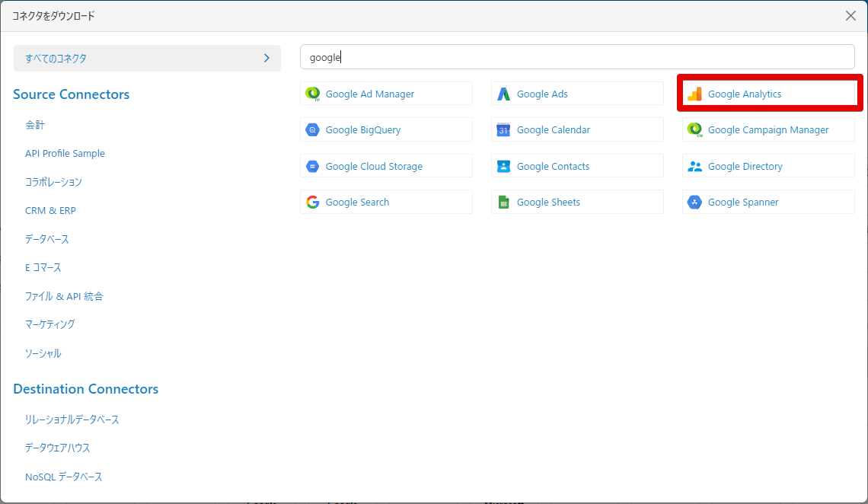Select the 会計 source category

click(x=33, y=125)
